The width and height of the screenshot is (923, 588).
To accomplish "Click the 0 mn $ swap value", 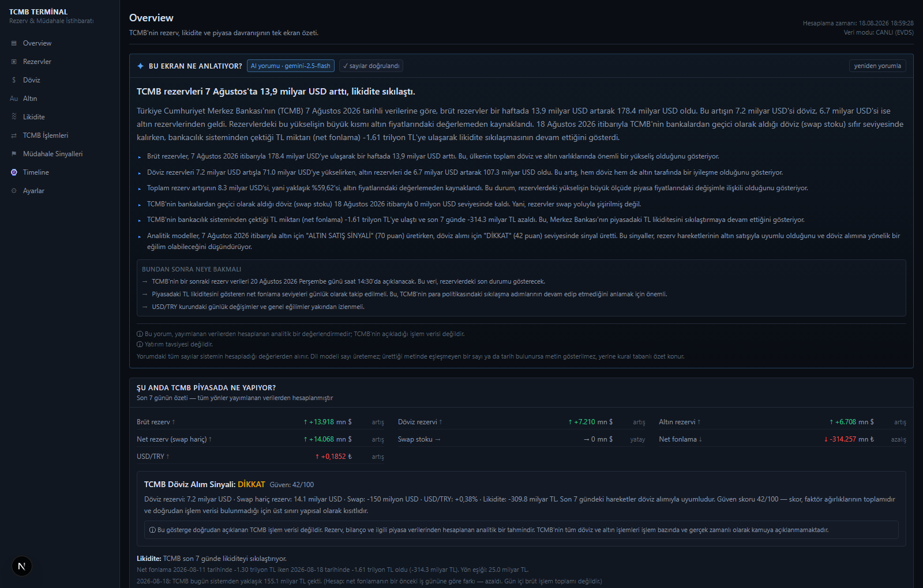I will [598, 439].
